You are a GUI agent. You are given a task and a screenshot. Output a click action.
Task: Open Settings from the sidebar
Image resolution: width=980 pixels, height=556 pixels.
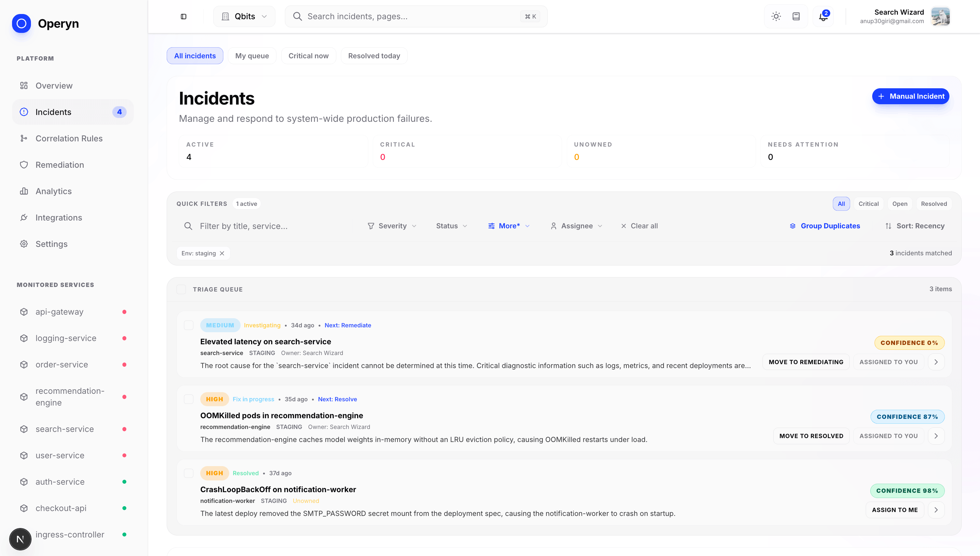(x=51, y=244)
